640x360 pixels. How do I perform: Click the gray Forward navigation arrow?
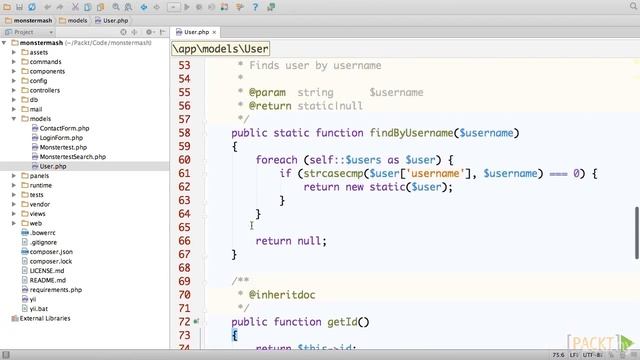coord(156,7)
